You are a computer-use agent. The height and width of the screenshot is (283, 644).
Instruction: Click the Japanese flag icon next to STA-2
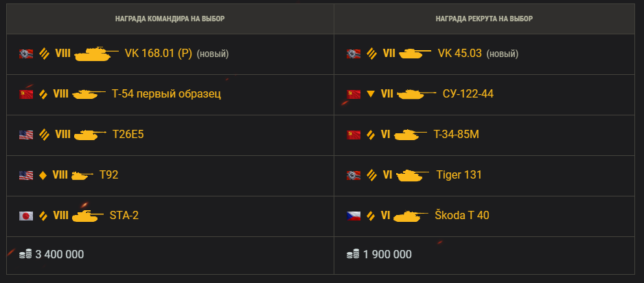(26, 216)
